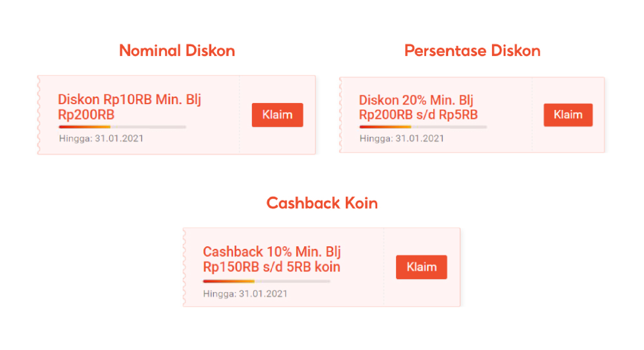
Task: Click the Nominal Diskon heading
Action: point(177,51)
